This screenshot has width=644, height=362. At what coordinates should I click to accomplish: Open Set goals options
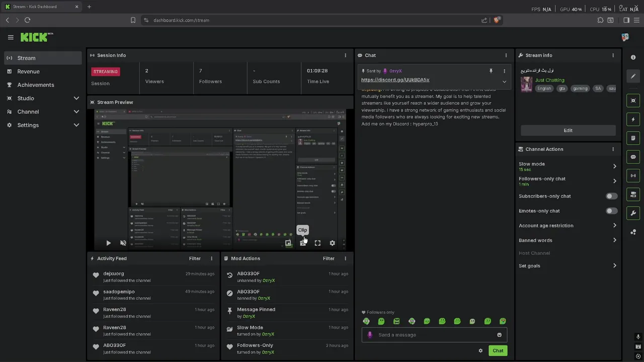[568, 266]
